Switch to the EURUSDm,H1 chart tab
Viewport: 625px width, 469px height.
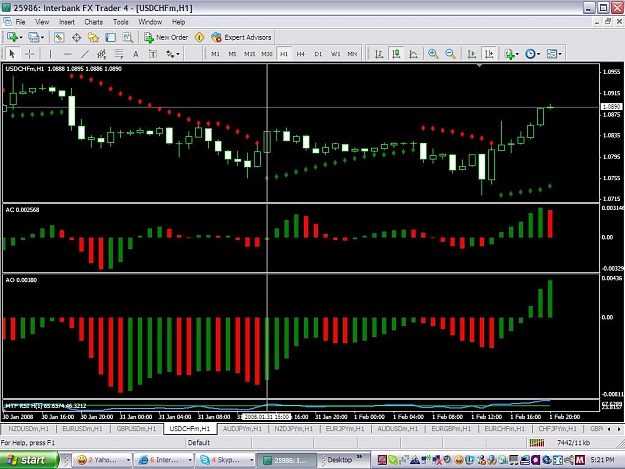[82, 429]
